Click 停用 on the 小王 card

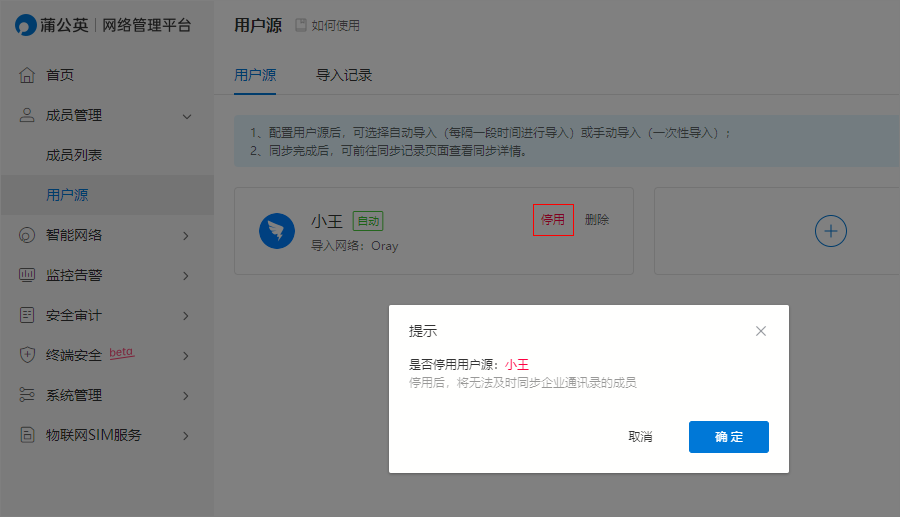pos(553,219)
